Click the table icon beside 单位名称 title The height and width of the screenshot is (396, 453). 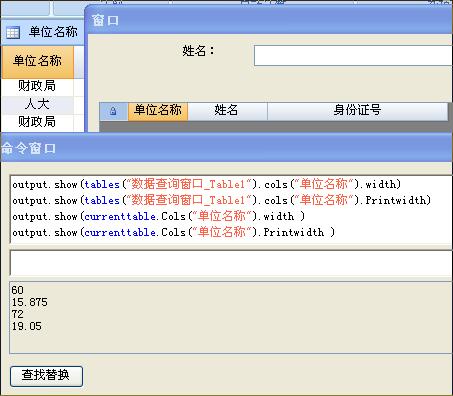tap(13, 32)
